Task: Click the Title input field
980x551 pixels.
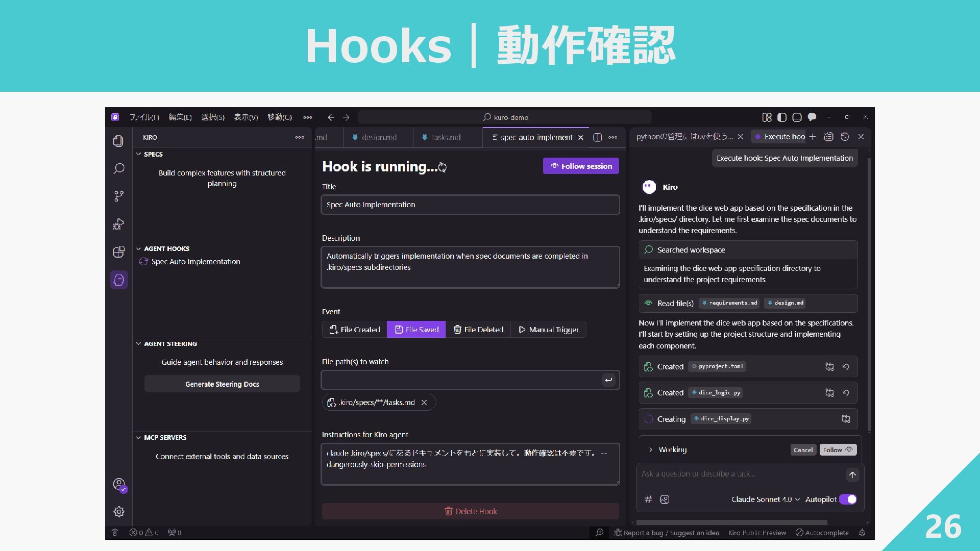Action: pos(470,205)
